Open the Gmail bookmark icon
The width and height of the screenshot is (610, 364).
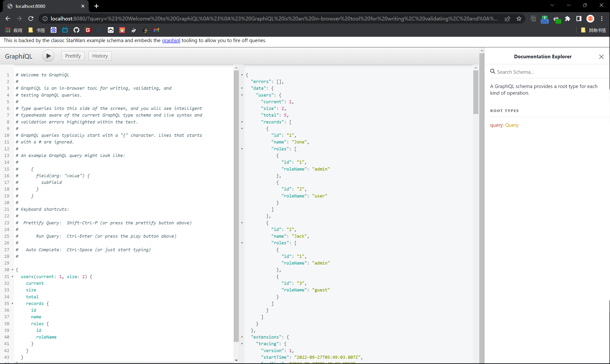156,30
